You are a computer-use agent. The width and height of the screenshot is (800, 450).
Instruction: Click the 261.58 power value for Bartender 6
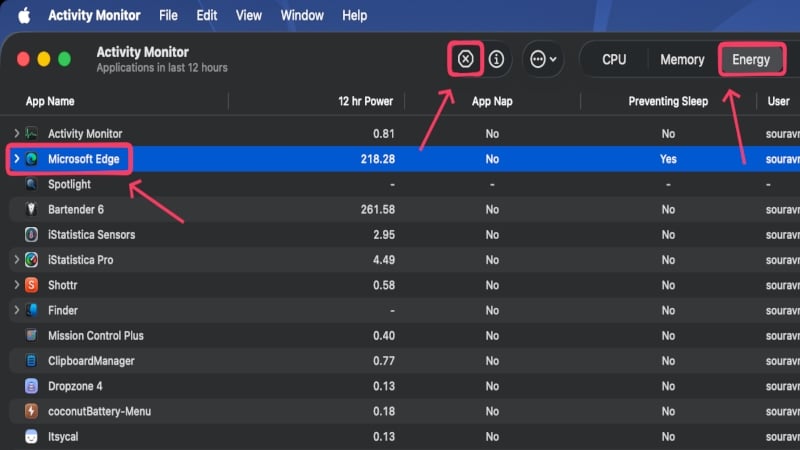[378, 209]
